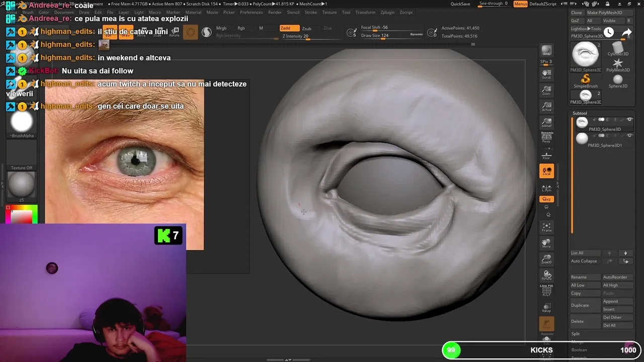644x362 pixels.
Task: Toggle Zsub sculpt mode
Action: coord(306,29)
